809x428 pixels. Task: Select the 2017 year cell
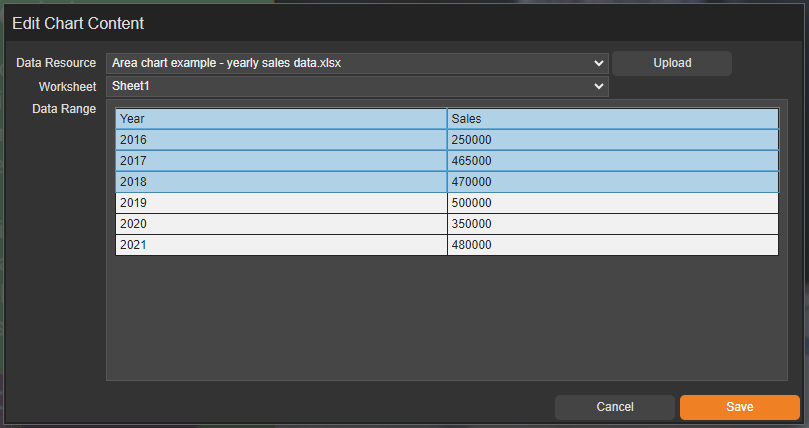click(281, 161)
